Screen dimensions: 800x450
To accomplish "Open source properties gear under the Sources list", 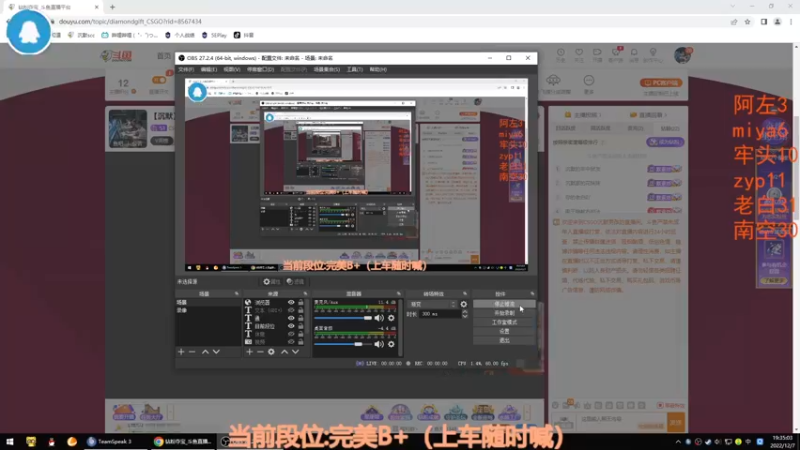I will pyautogui.click(x=271, y=352).
